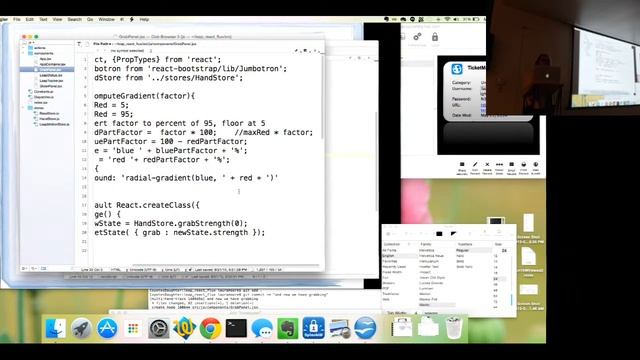
Task: Open the '(no symbol selected)' function popup
Action: tap(130, 51)
